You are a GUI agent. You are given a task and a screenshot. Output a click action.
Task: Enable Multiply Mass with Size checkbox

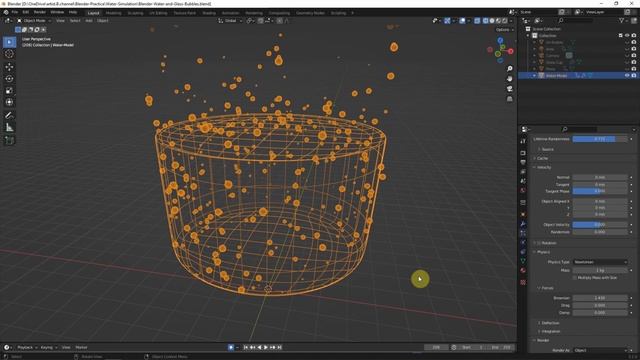point(575,278)
